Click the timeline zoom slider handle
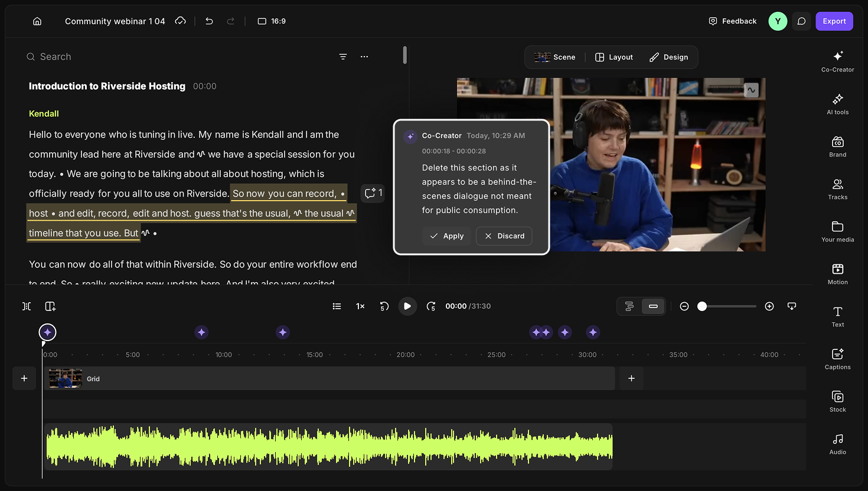 pyautogui.click(x=702, y=306)
